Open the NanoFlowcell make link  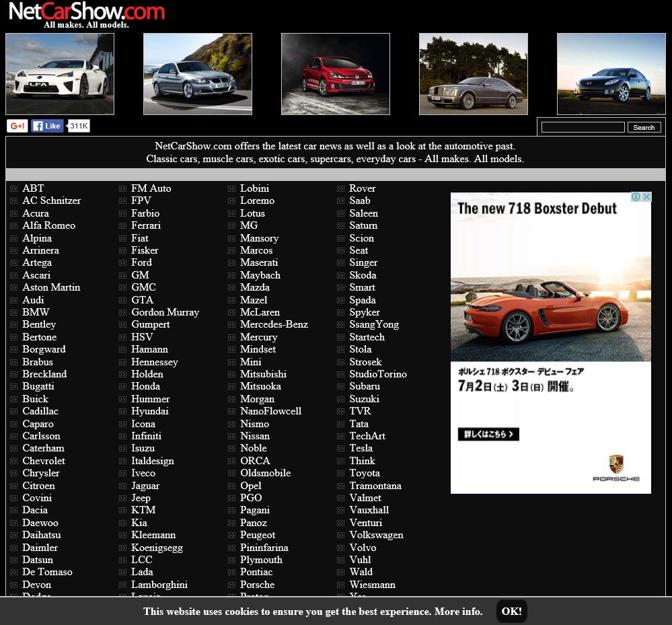(x=271, y=412)
